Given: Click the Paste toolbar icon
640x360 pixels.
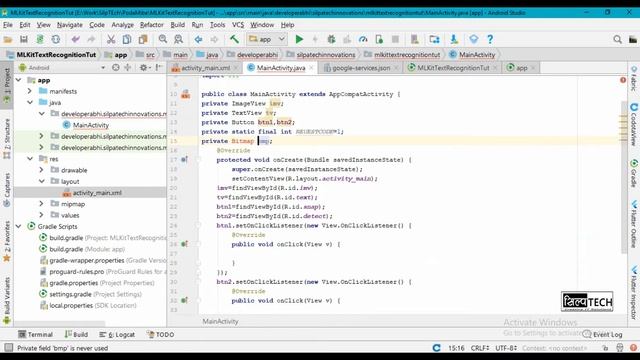Looking at the screenshot, I should coord(143,40).
